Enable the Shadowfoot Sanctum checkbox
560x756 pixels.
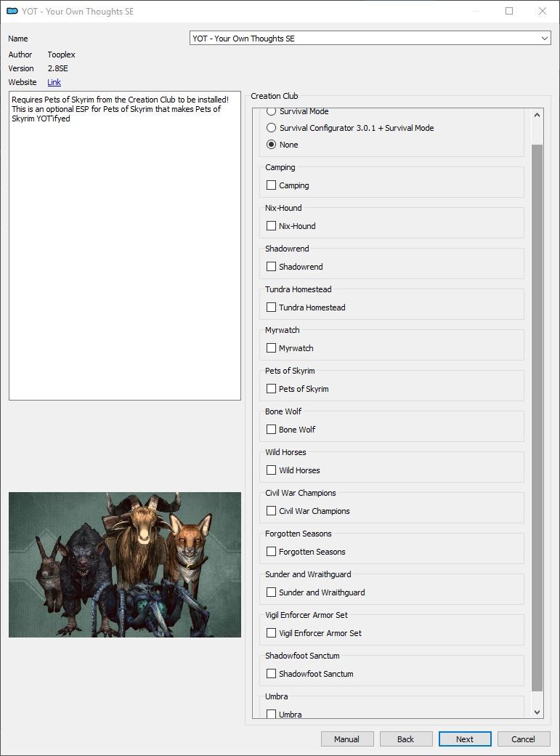coord(272,674)
